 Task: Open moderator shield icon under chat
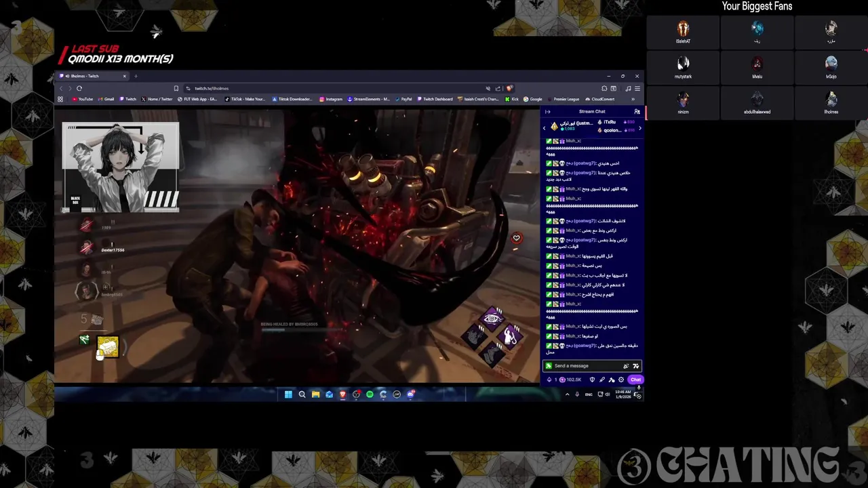coord(592,380)
